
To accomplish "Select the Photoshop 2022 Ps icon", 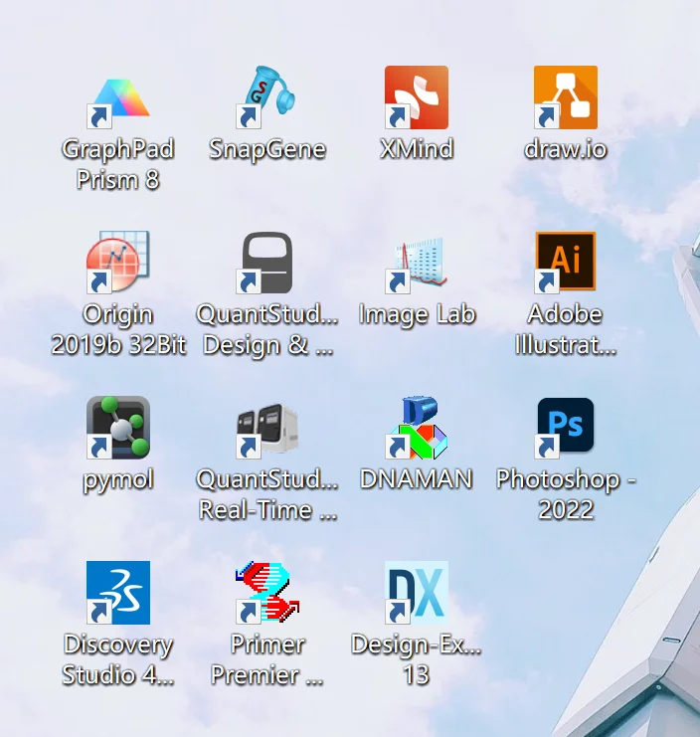I will click(566, 428).
